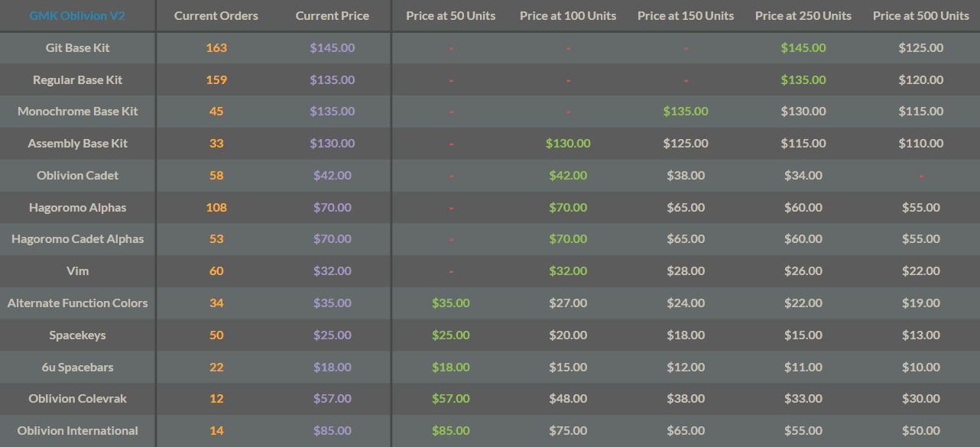Screen dimensions: 980x447
Task: Click the Price at 500 Units header
Action: [x=921, y=16]
